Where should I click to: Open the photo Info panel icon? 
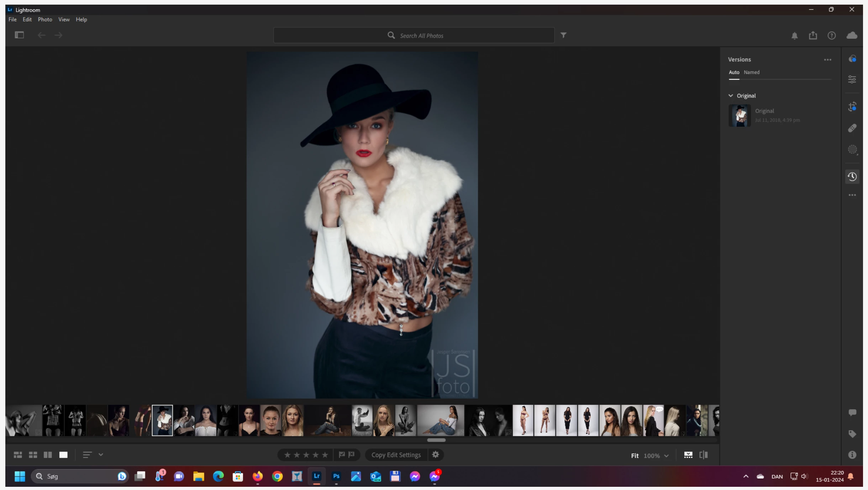pyautogui.click(x=852, y=455)
